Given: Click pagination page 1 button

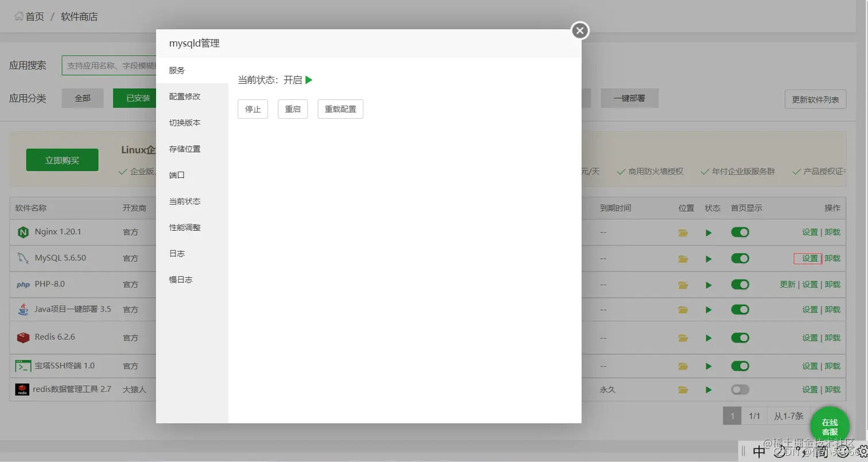Looking at the screenshot, I should coord(732,416).
